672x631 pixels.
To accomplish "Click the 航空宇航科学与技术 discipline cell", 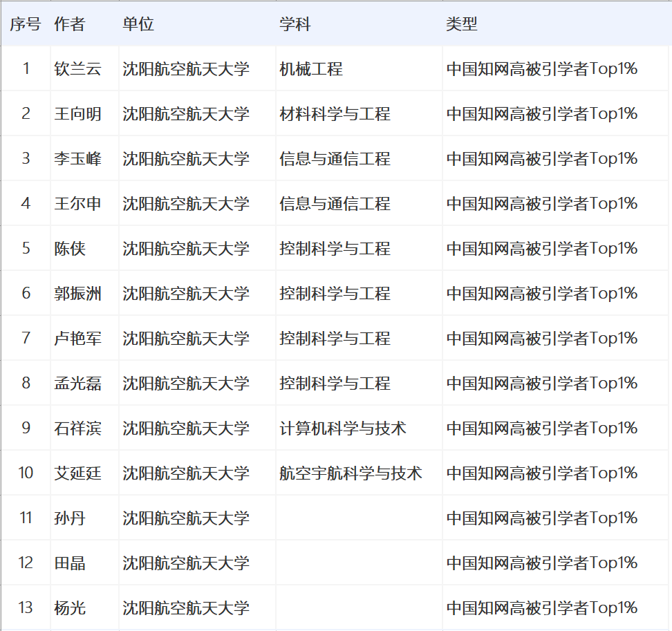I will (x=351, y=473).
